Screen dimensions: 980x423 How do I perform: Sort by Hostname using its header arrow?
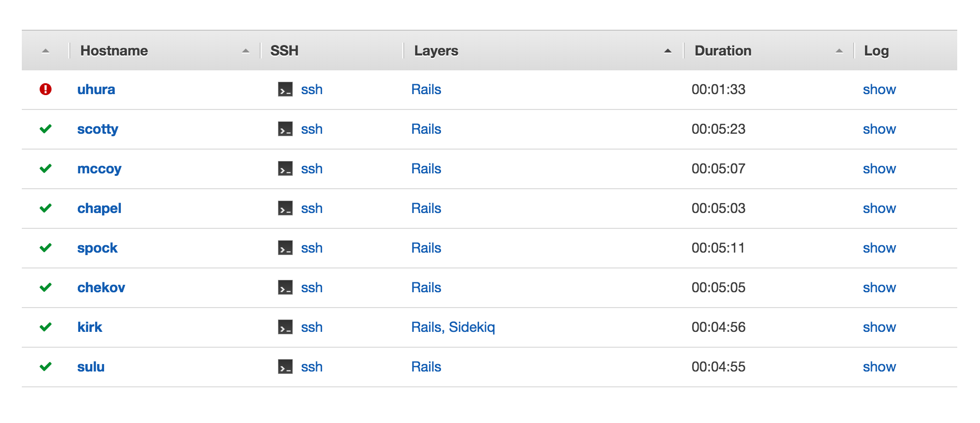point(247,50)
